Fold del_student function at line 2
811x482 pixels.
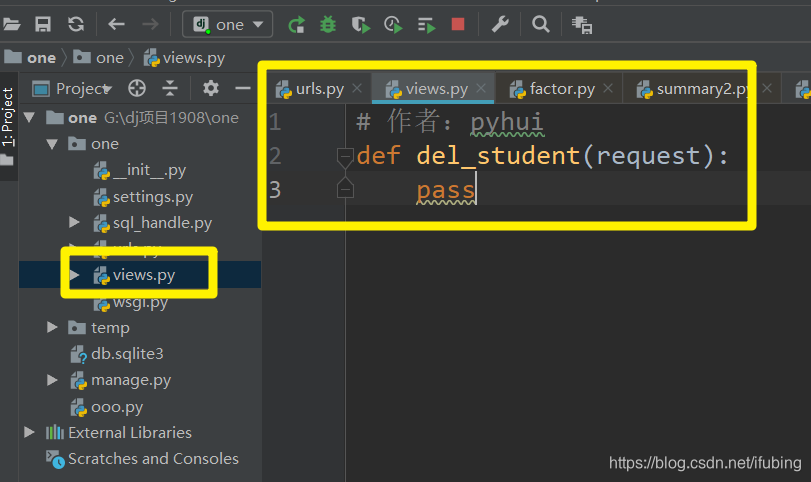[345, 156]
